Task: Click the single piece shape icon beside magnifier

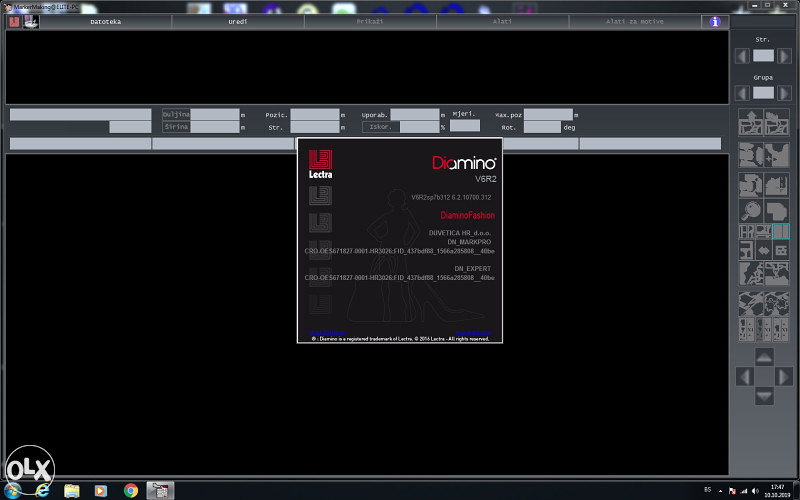Action: [777, 210]
